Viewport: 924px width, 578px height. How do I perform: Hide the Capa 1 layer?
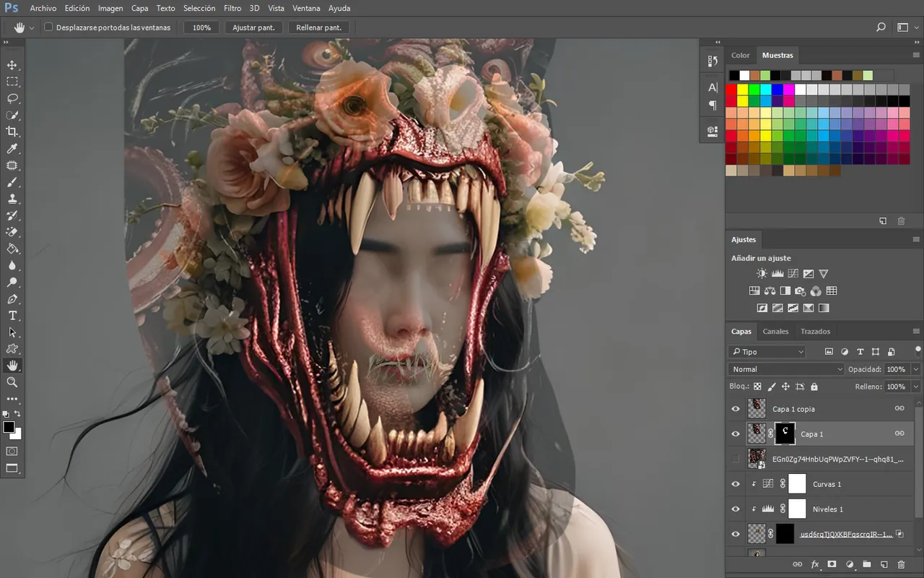coord(736,433)
